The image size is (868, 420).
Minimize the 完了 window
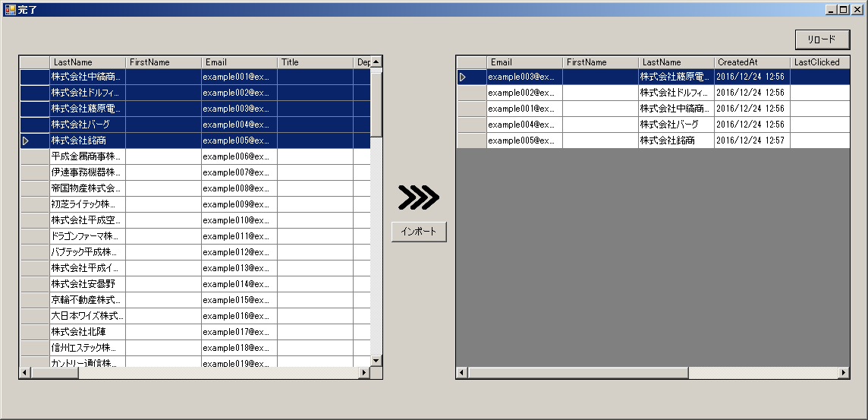pos(832,9)
